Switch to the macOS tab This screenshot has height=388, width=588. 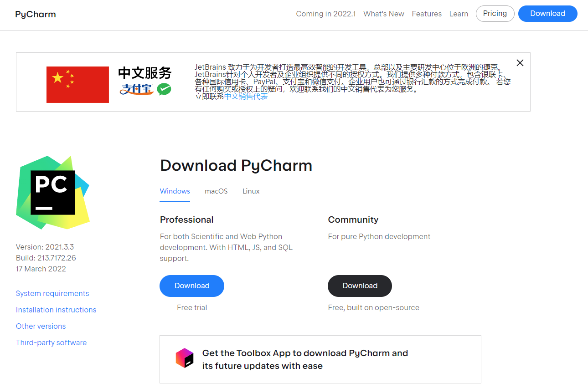pyautogui.click(x=216, y=191)
